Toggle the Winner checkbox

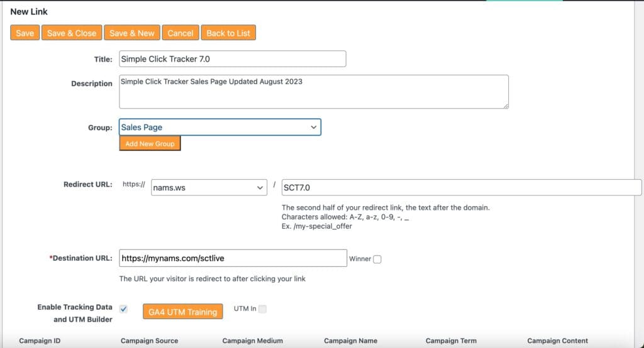click(x=377, y=259)
